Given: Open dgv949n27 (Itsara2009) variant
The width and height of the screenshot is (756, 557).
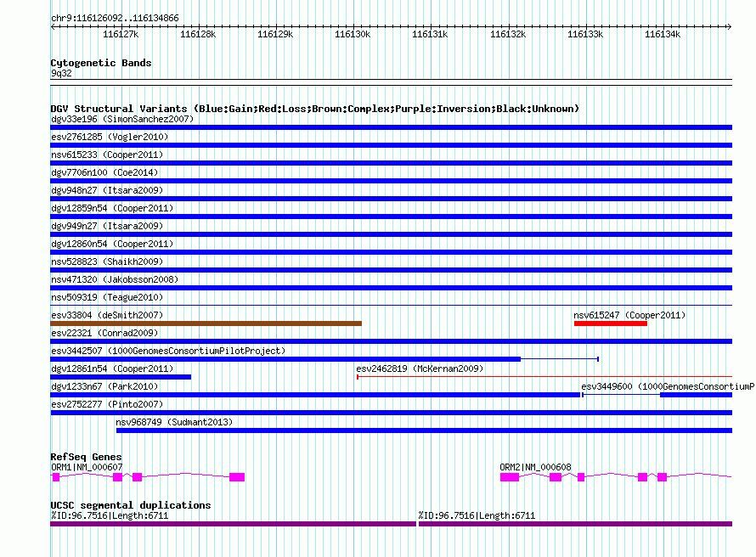Looking at the screenshot, I should [x=107, y=226].
